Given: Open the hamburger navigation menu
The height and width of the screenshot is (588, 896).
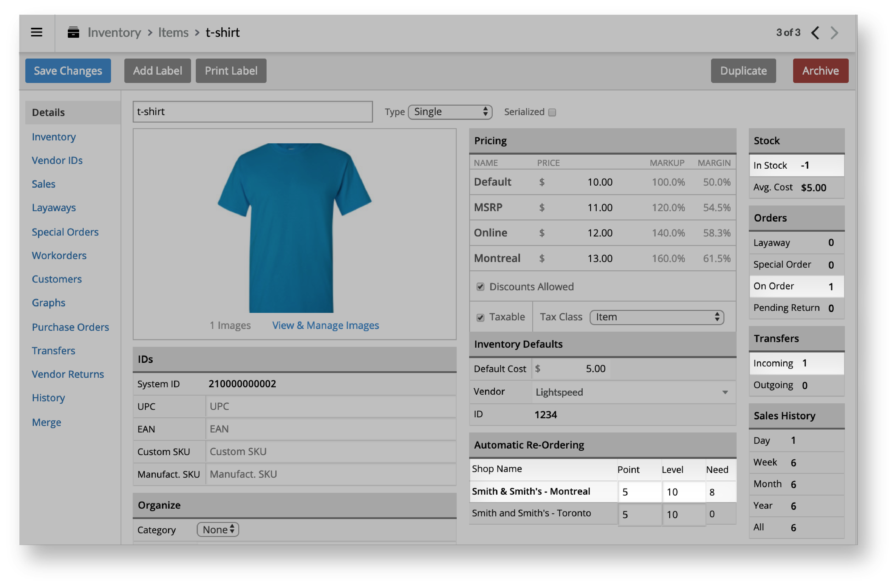Looking at the screenshot, I should point(37,32).
